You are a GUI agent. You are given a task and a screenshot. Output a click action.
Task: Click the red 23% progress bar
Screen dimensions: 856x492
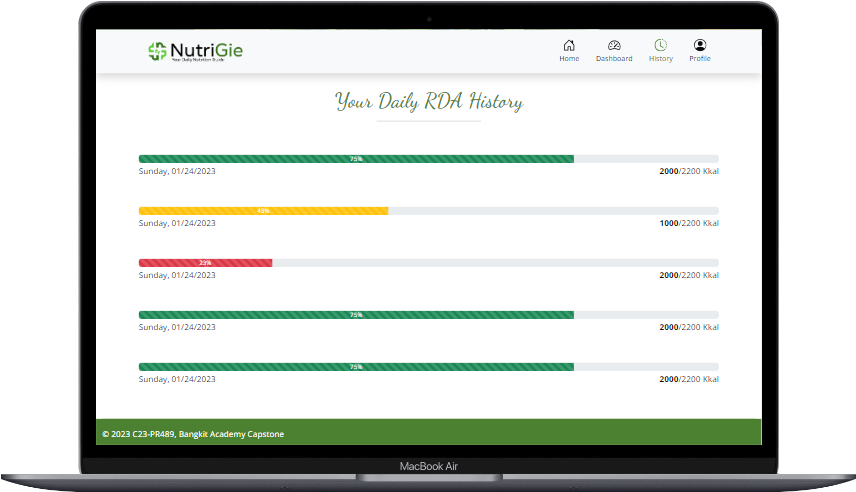(205, 263)
